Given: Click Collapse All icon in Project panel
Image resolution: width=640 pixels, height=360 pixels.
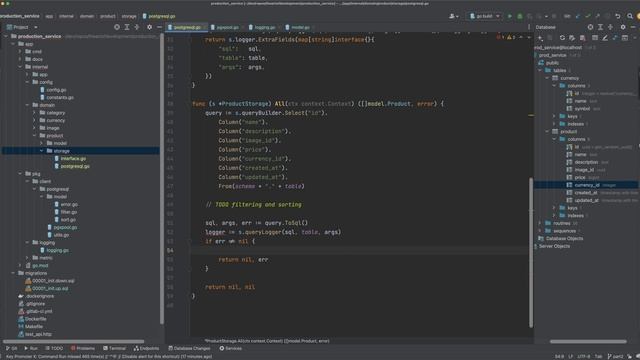Looking at the screenshot, I should click(x=137, y=27).
